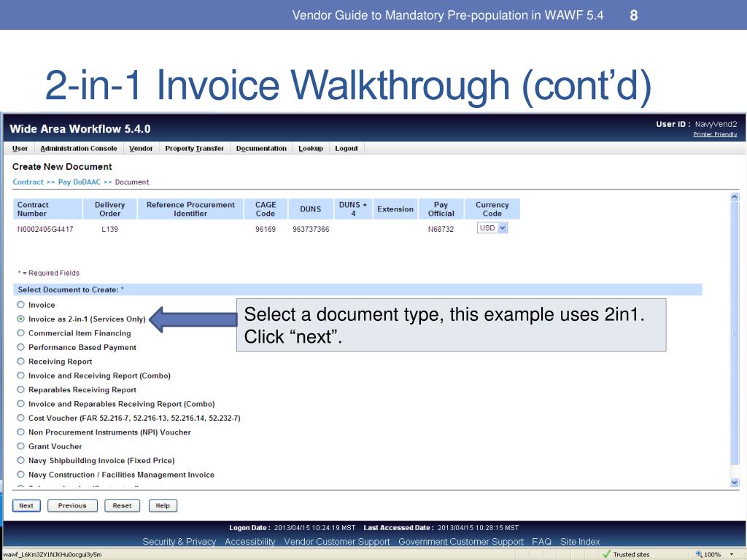Open the Accessibility footer link
Screen dimensions: 747x560
tap(250, 542)
